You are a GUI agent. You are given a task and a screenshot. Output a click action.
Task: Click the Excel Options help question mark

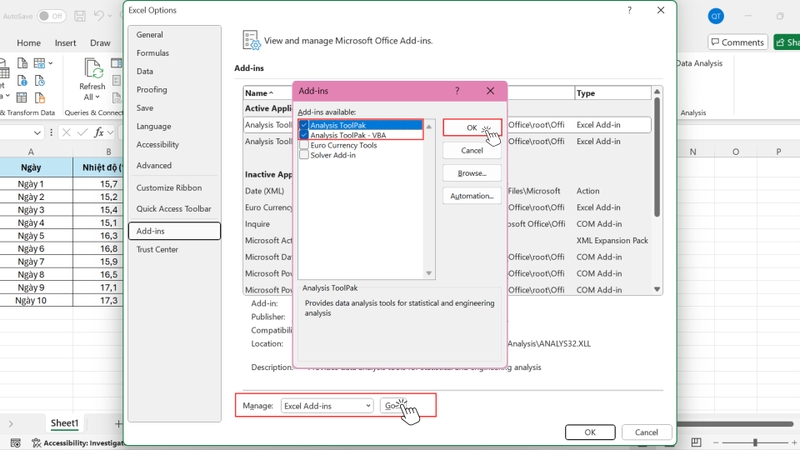[630, 10]
